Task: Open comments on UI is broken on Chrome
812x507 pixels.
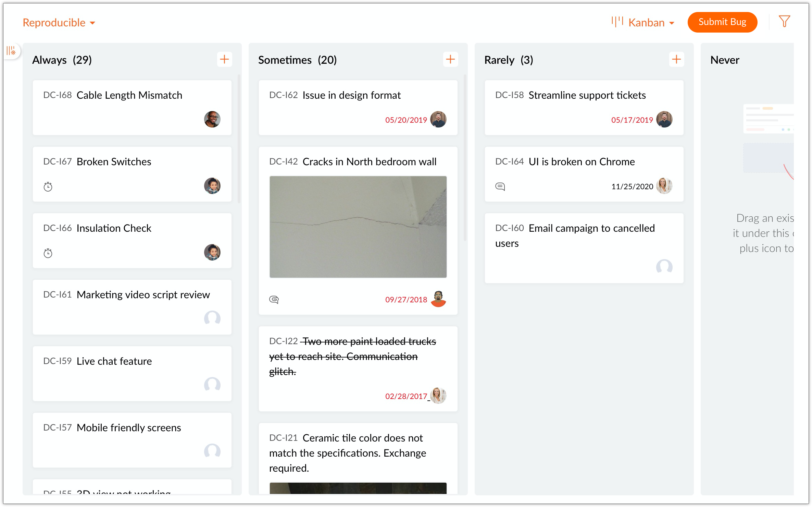Action: tap(500, 186)
